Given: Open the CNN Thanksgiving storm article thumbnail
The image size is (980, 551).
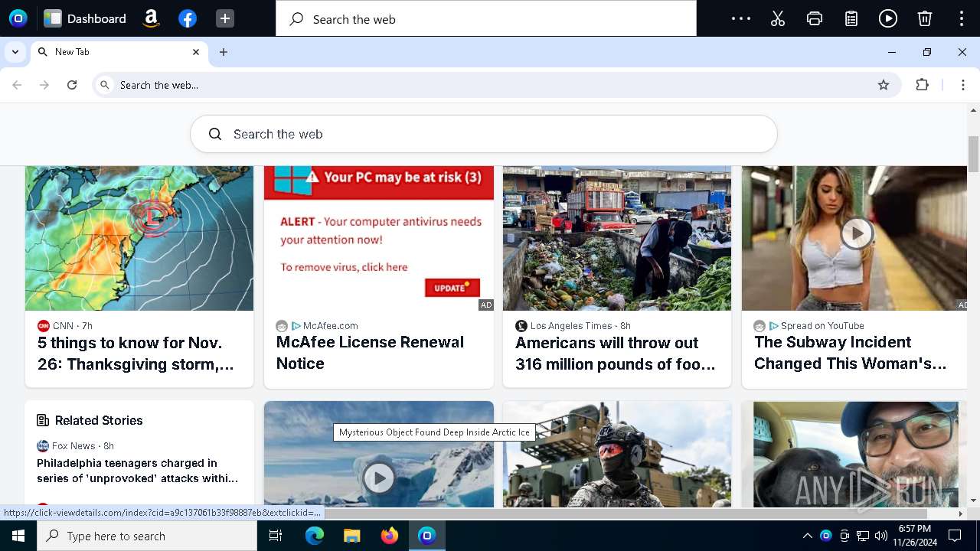Looking at the screenshot, I should (x=139, y=238).
